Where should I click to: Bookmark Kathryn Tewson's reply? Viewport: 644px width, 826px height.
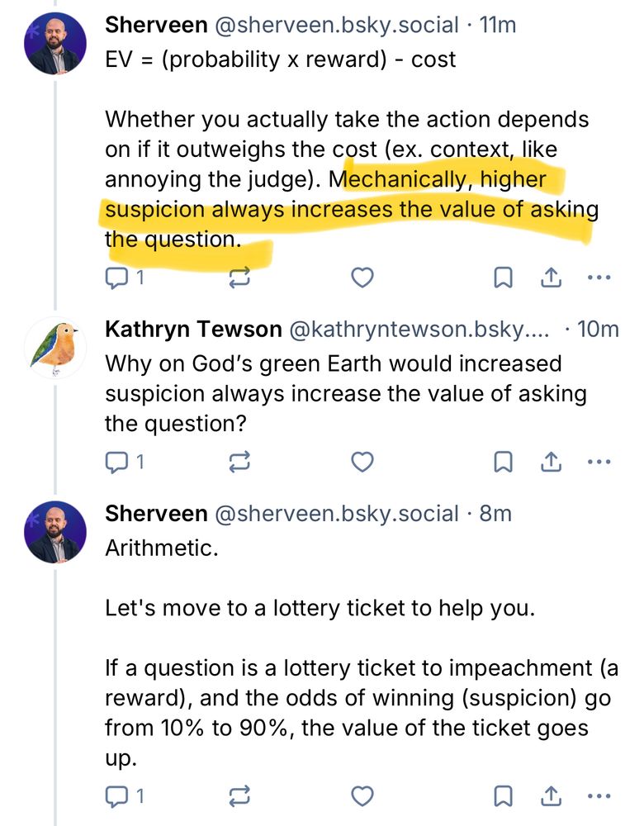(x=503, y=462)
